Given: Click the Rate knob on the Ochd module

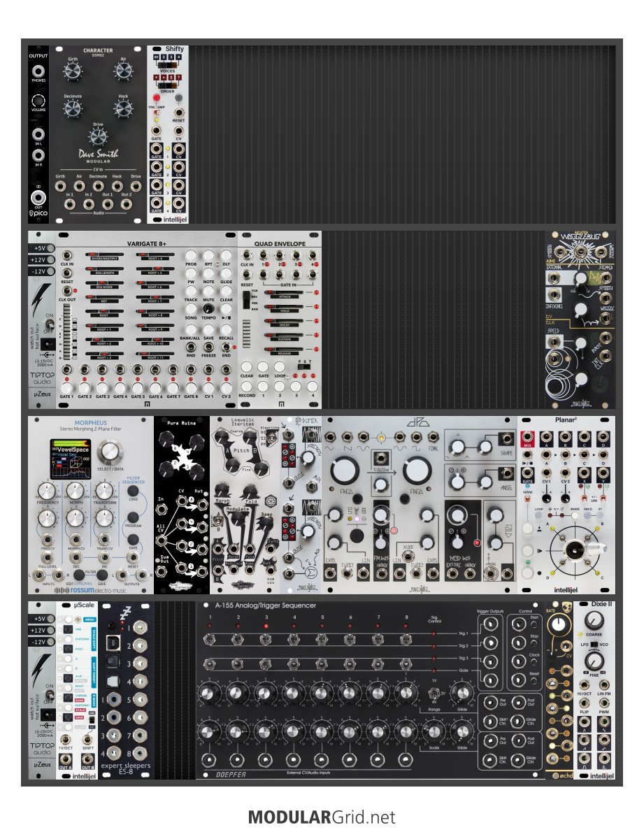Looking at the screenshot, I should point(559,624).
